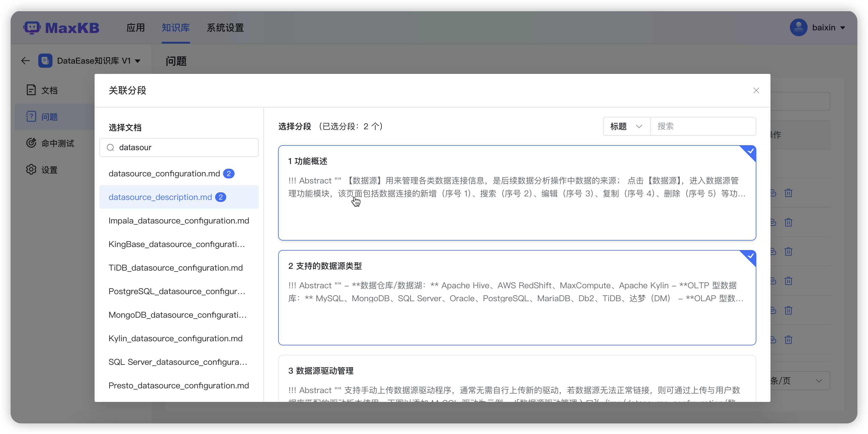Click the DataEase knowledge base icon

45,61
